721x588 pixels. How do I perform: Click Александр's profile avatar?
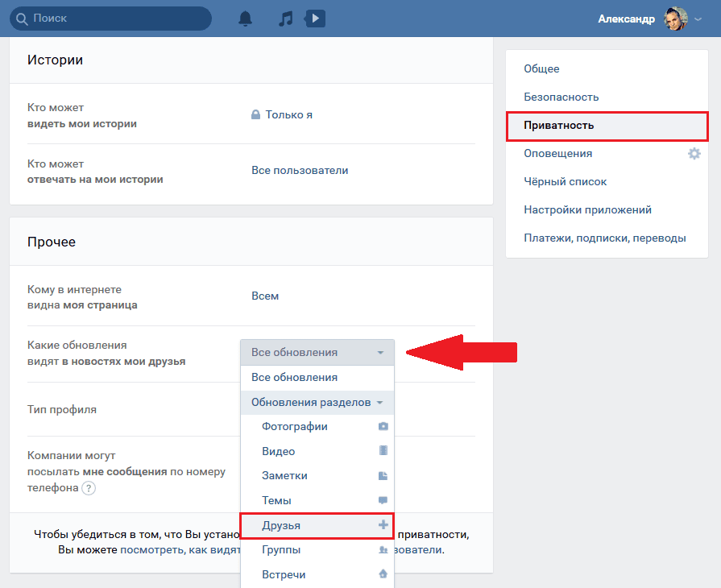[x=675, y=19]
